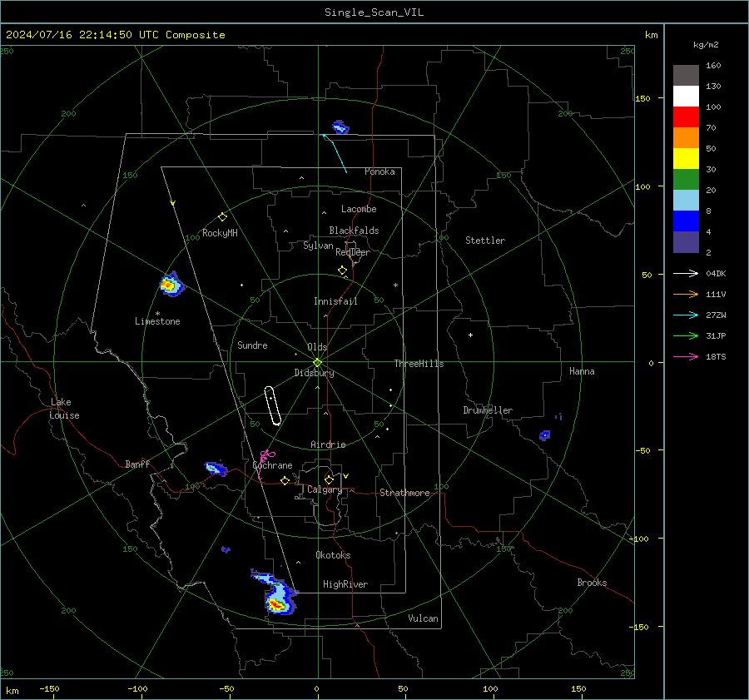Viewport: 749px width, 700px height.
Task: Click the kg/m2 units label
Action: [706, 45]
